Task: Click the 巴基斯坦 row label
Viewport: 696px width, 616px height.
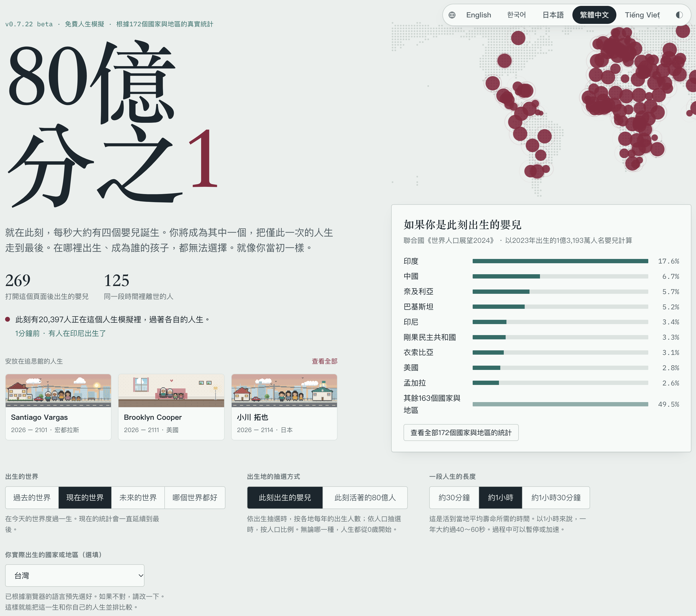Action: click(x=419, y=307)
